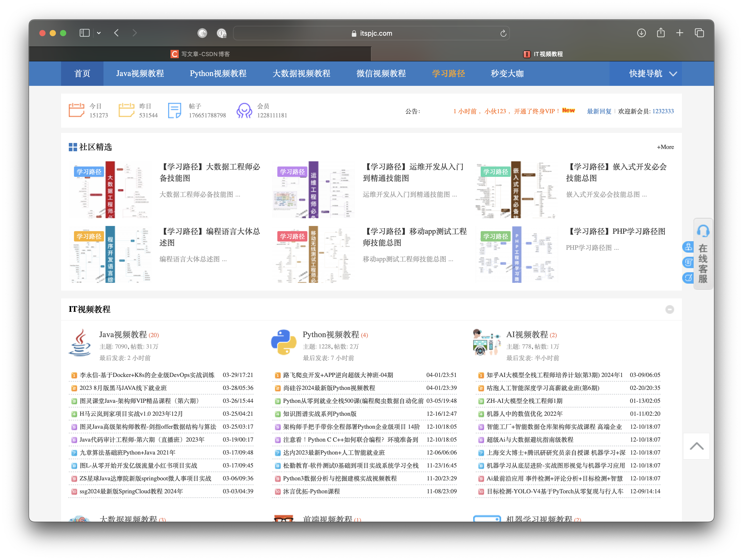Toggle the Safari sidebar

(84, 33)
